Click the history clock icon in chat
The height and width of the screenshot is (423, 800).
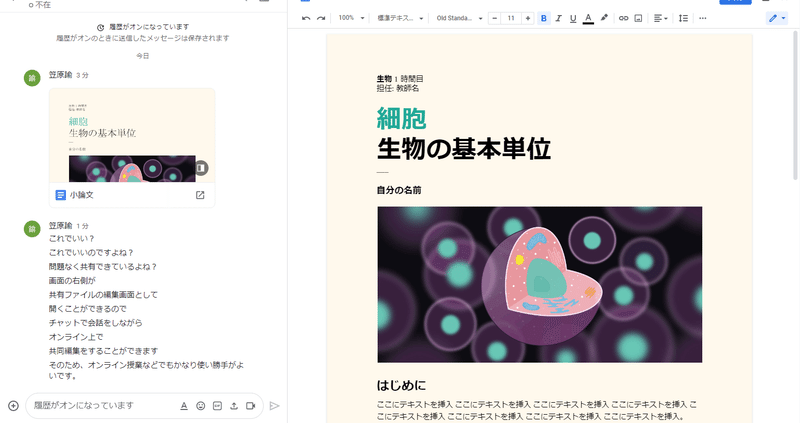click(101, 27)
